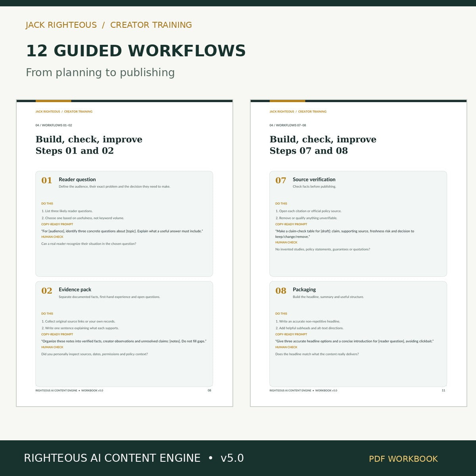Click the gold "07" step number
The image size is (476, 476).
click(281, 180)
